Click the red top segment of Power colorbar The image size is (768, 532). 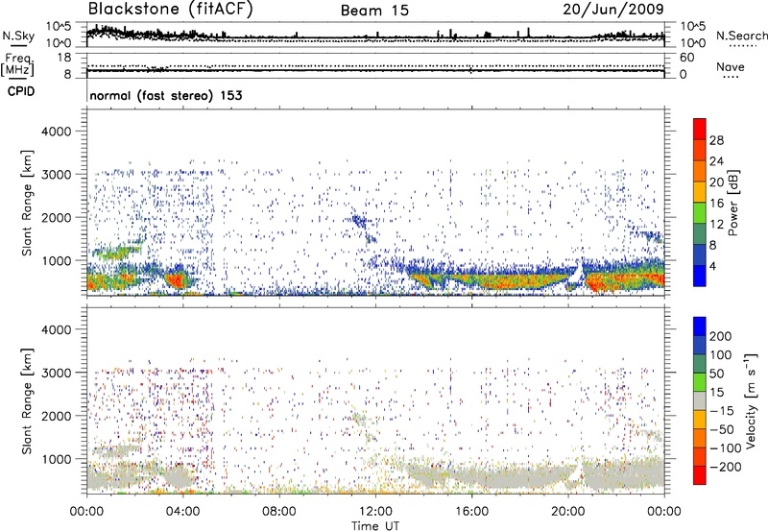click(x=700, y=129)
